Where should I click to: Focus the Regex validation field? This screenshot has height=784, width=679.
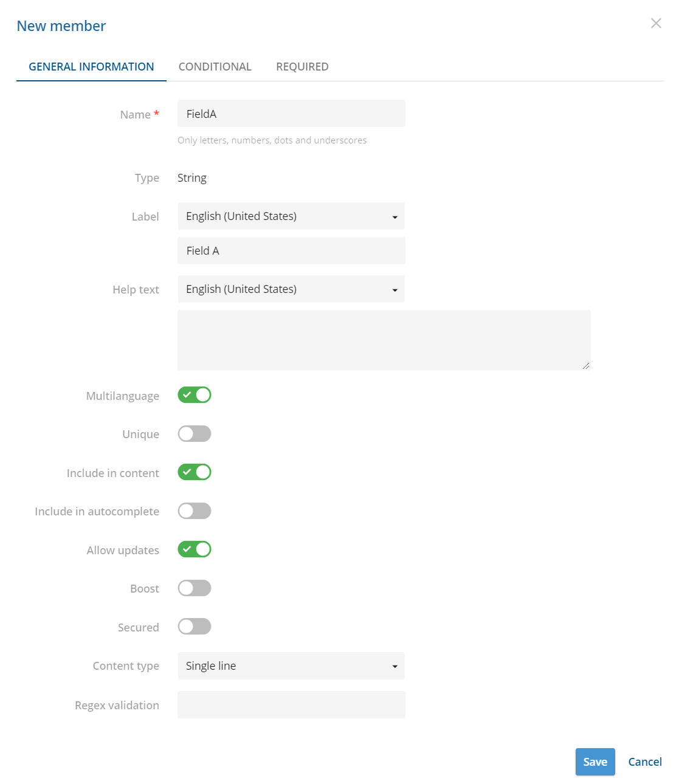coord(291,705)
